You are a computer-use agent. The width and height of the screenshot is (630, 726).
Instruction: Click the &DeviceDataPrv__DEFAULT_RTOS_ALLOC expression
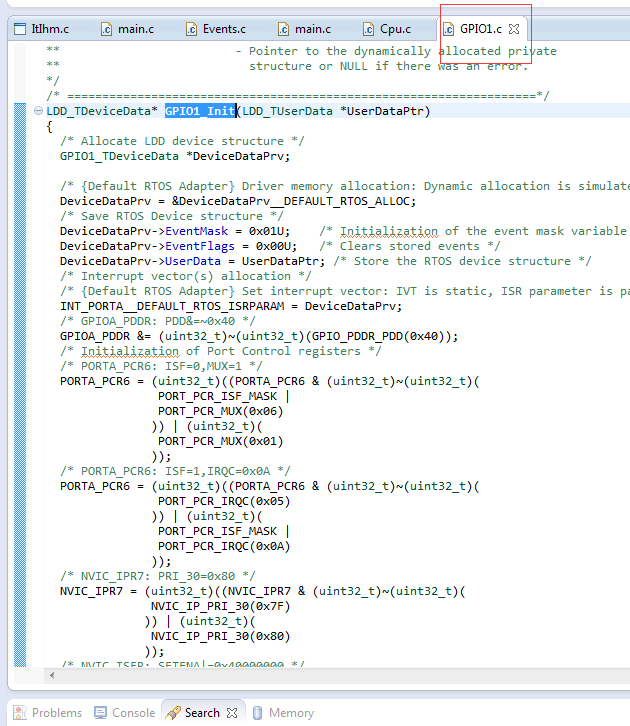click(294, 201)
